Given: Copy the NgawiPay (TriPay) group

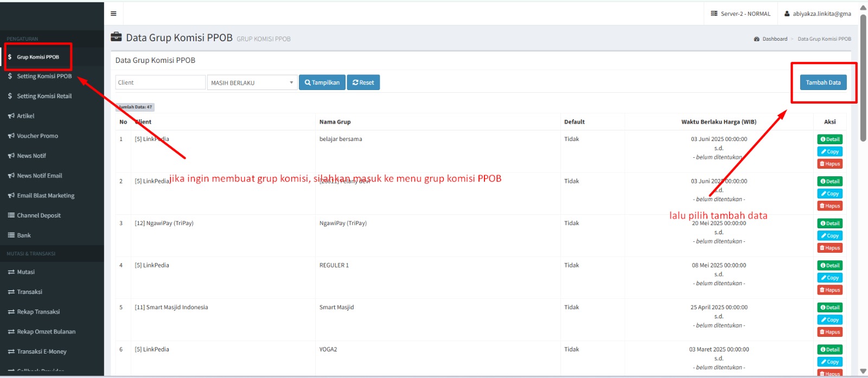Looking at the screenshot, I should 830,236.
